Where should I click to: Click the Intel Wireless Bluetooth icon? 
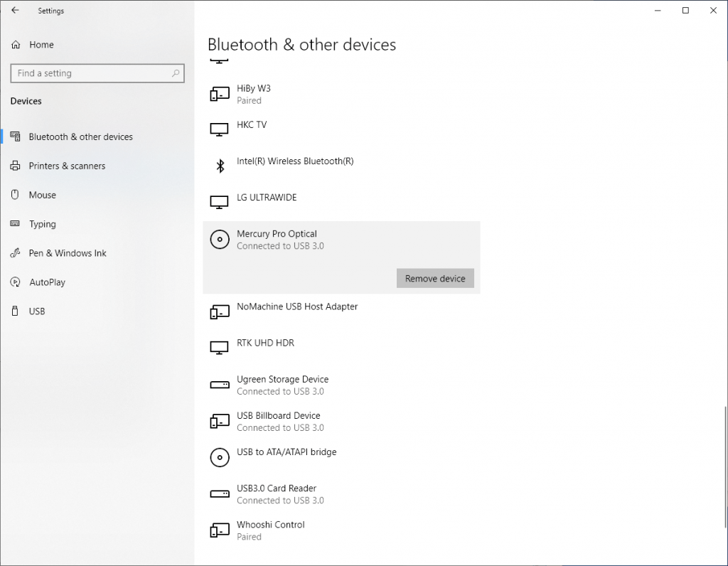click(x=220, y=166)
